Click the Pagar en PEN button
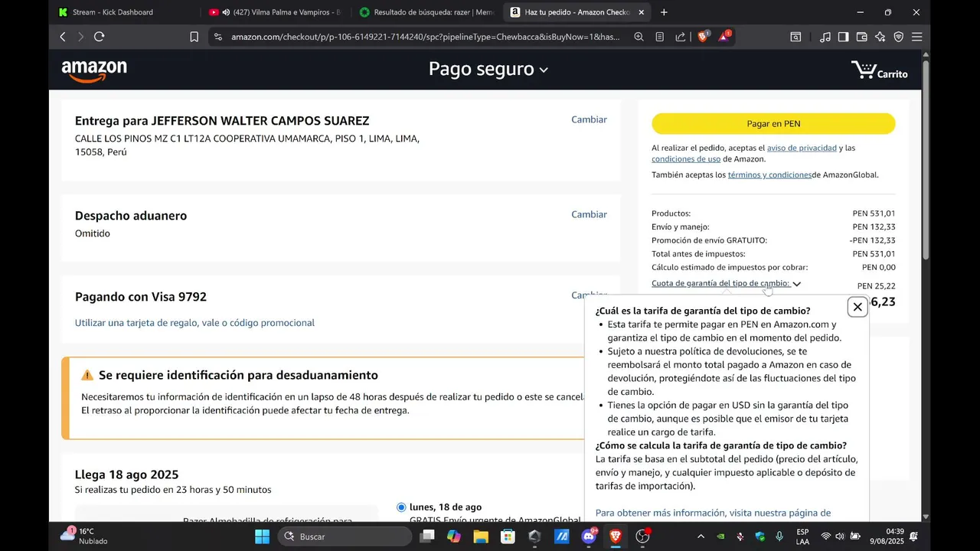Viewport: 980px width, 551px height. (x=773, y=124)
